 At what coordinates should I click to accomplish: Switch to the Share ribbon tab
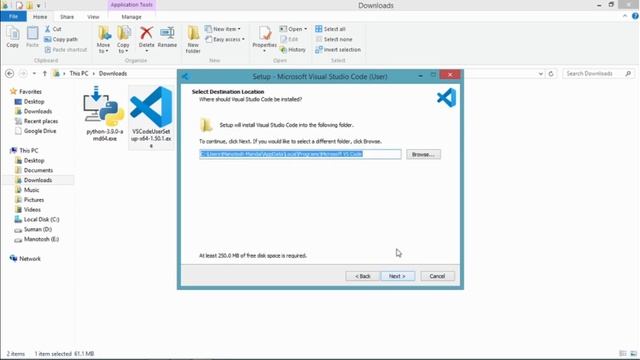coord(67,17)
